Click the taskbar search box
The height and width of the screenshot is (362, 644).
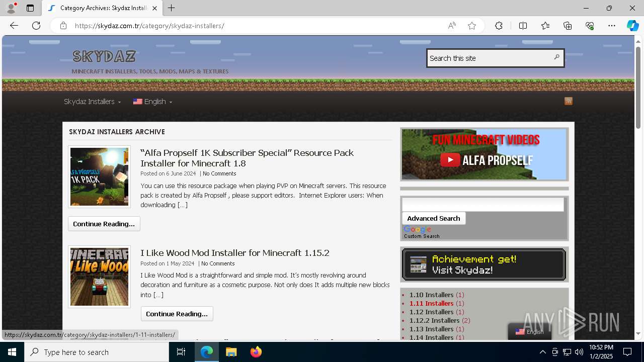click(97, 352)
